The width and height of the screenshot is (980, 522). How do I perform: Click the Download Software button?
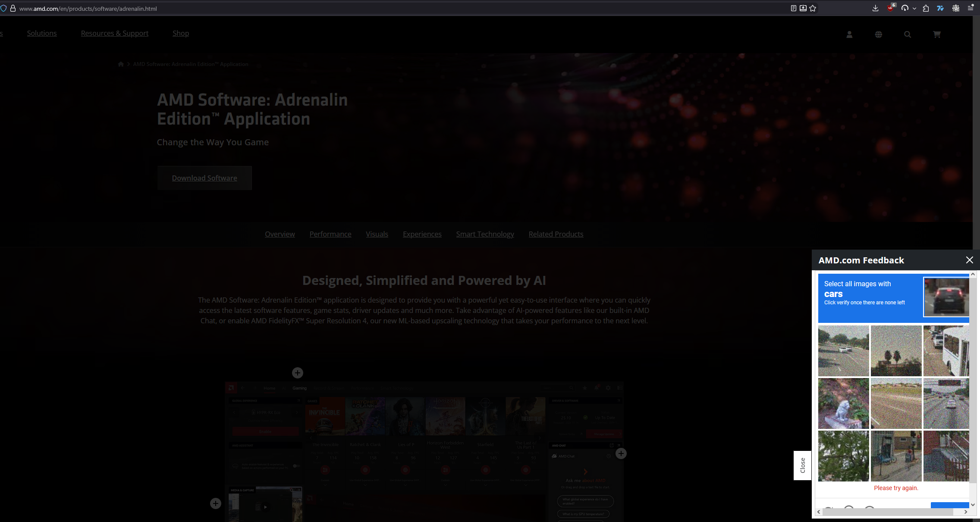204,178
